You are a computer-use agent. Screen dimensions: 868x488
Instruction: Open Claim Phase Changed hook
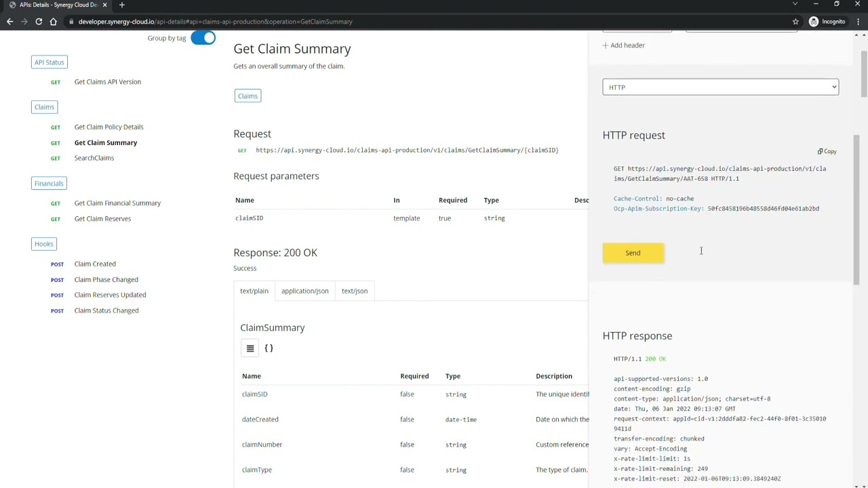[x=106, y=279]
